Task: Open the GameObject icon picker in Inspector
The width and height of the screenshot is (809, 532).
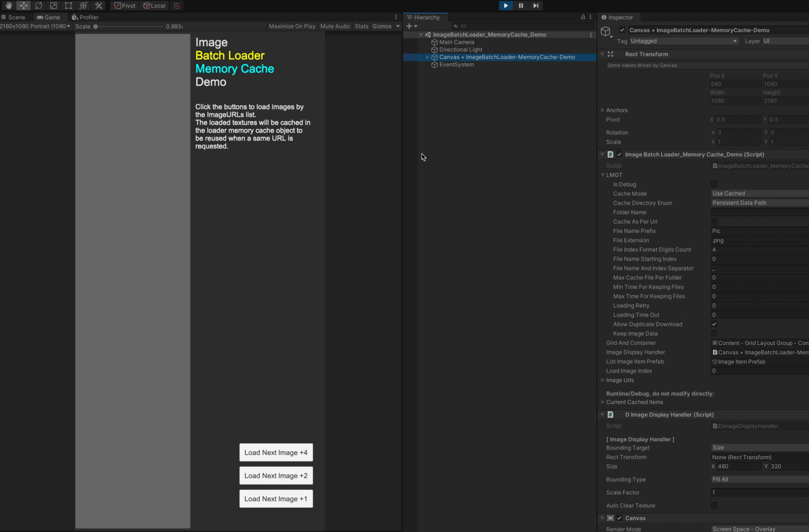Action: tap(607, 33)
